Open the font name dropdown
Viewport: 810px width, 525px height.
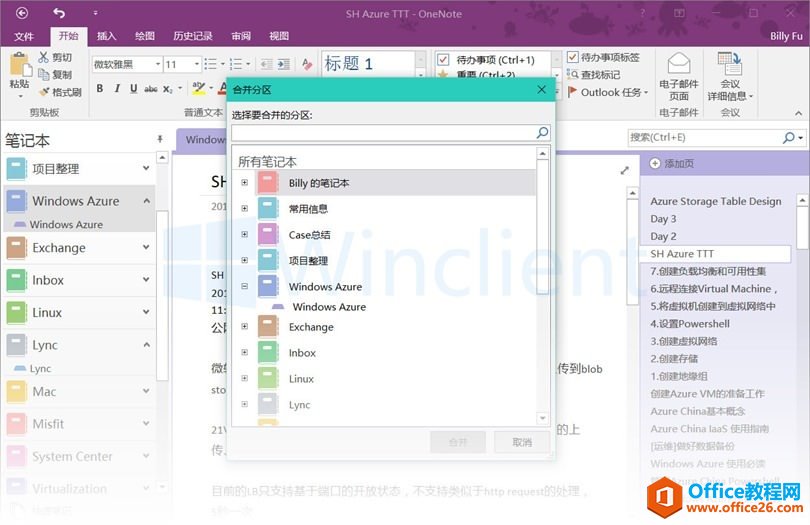coord(158,64)
